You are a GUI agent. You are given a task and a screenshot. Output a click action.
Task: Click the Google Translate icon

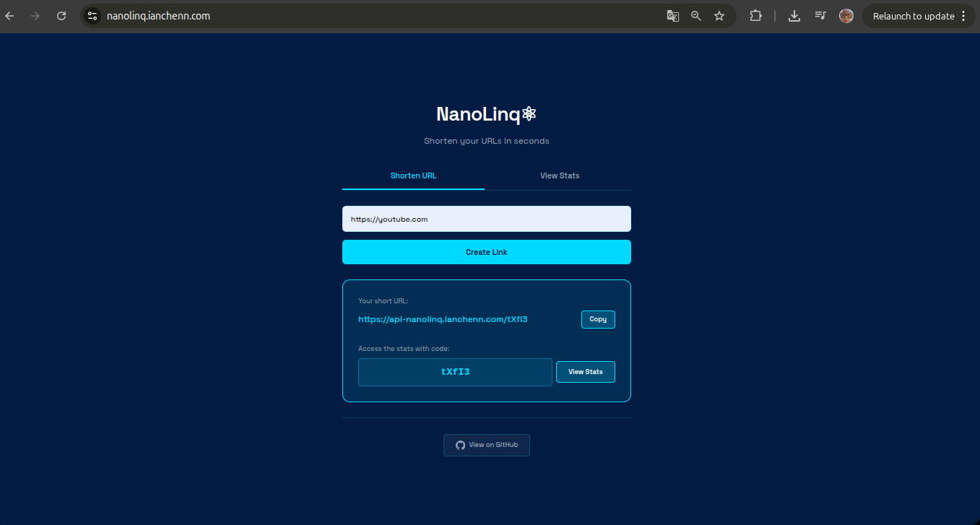pyautogui.click(x=672, y=16)
